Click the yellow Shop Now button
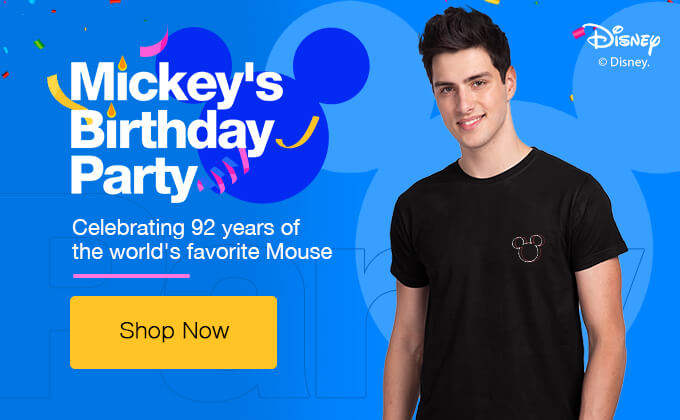The width and height of the screenshot is (680, 420). (173, 332)
